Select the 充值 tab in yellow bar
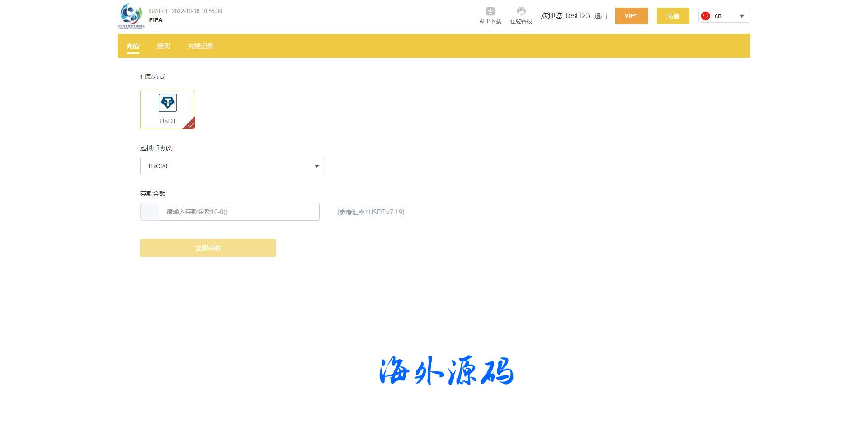Viewport: 868px width, 437px height. tap(132, 46)
